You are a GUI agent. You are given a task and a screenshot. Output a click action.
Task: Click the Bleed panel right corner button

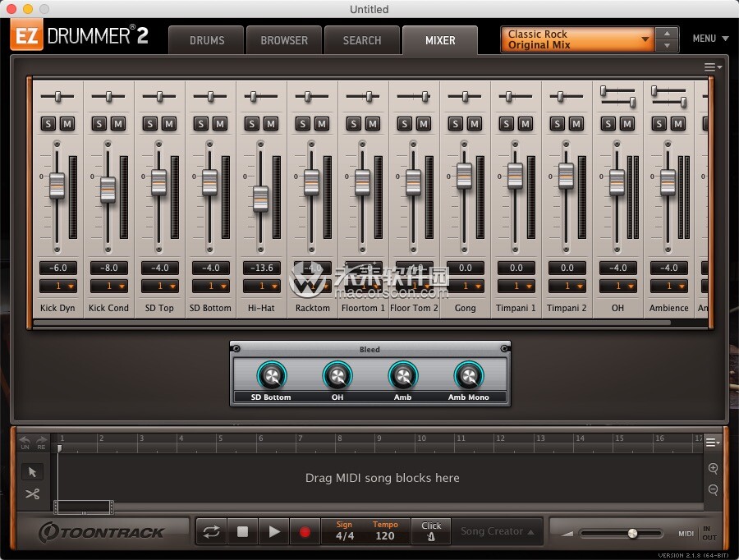504,349
